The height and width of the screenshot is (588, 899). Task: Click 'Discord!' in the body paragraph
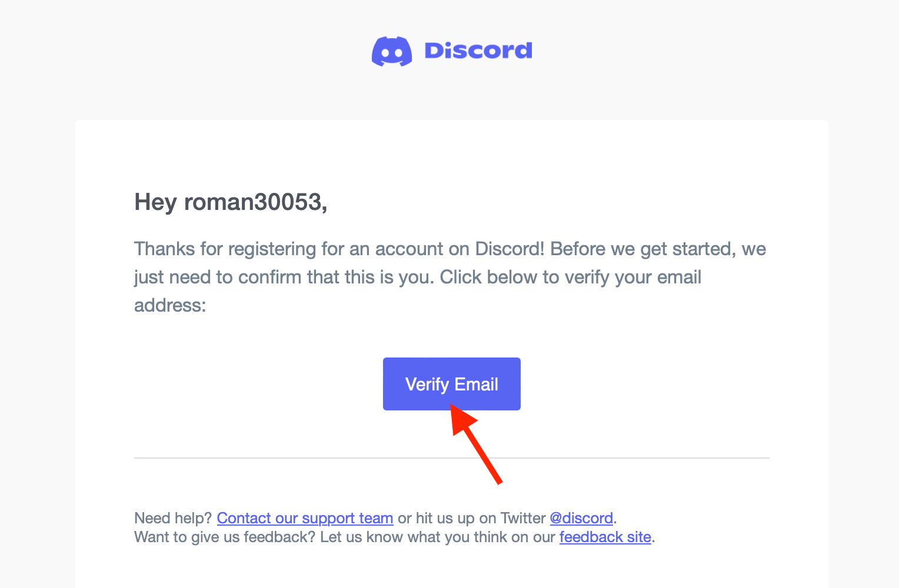point(510,249)
